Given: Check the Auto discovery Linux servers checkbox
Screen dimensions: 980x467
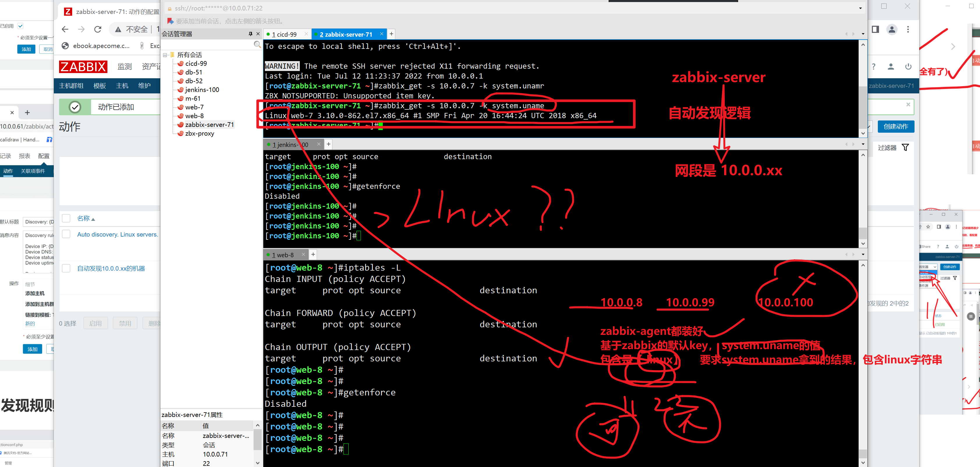Looking at the screenshot, I should pyautogui.click(x=66, y=234).
